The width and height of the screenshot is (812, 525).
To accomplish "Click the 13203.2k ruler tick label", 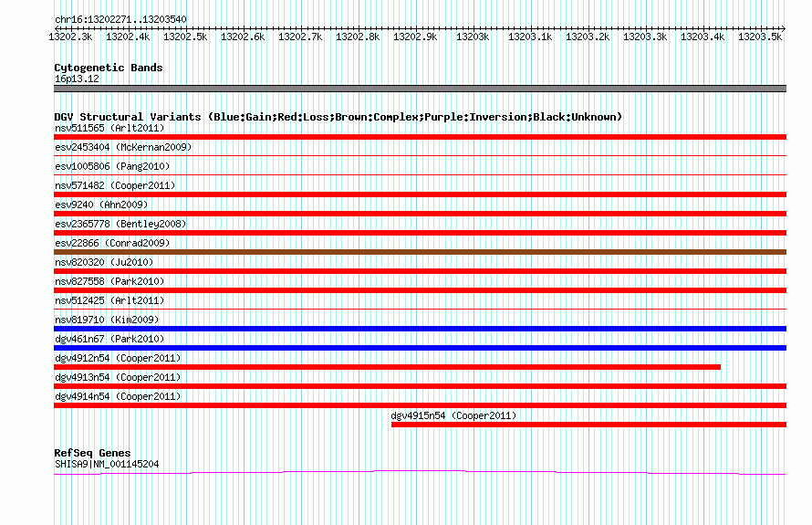I will tap(588, 37).
